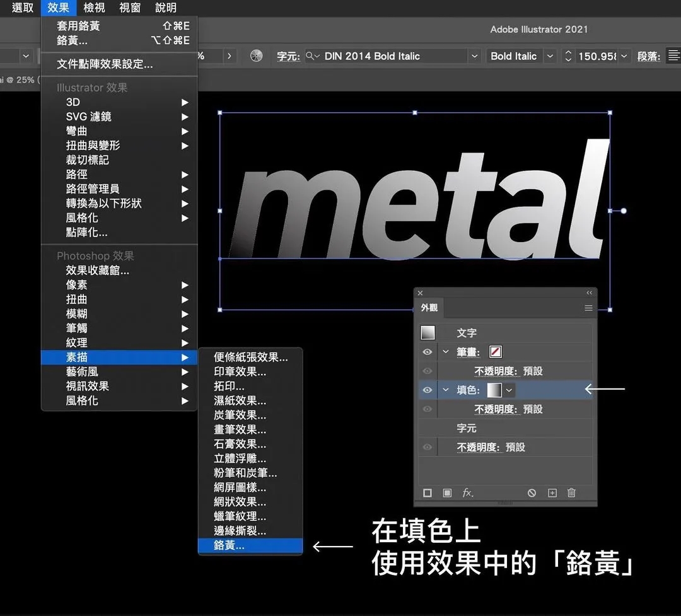Choose 鉻黃... in the 素描 submenu

(250, 545)
